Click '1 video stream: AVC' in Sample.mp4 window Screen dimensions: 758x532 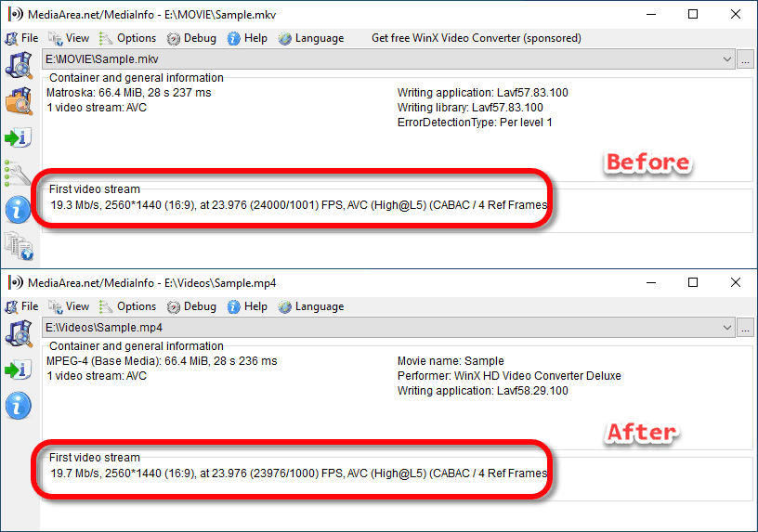click(x=97, y=376)
